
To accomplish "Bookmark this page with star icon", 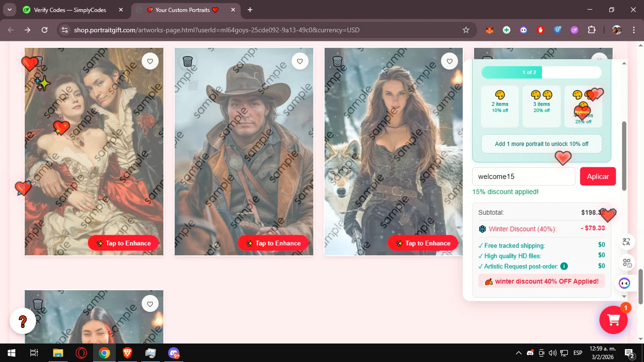I will pos(466,30).
